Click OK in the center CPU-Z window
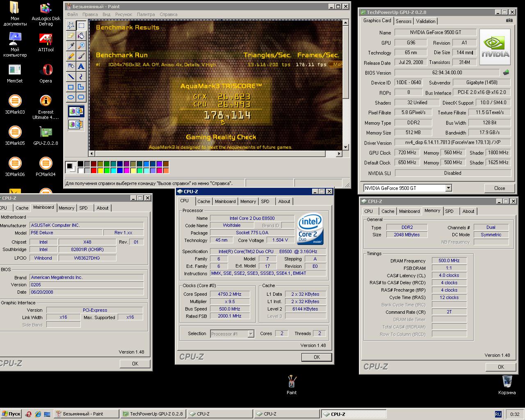 317,357
